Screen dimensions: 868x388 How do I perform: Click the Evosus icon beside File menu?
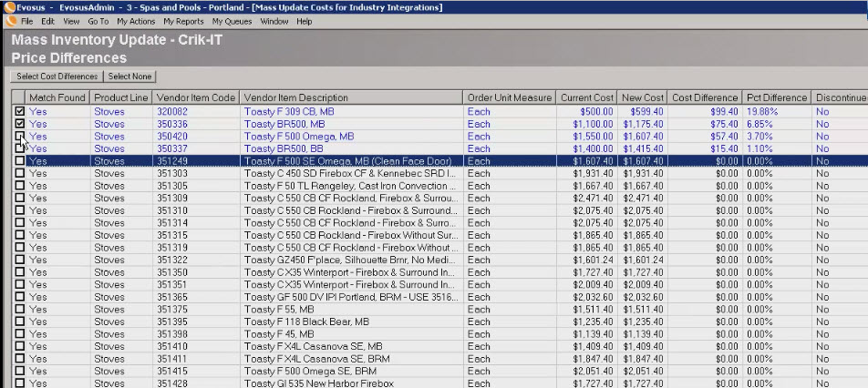(x=11, y=22)
